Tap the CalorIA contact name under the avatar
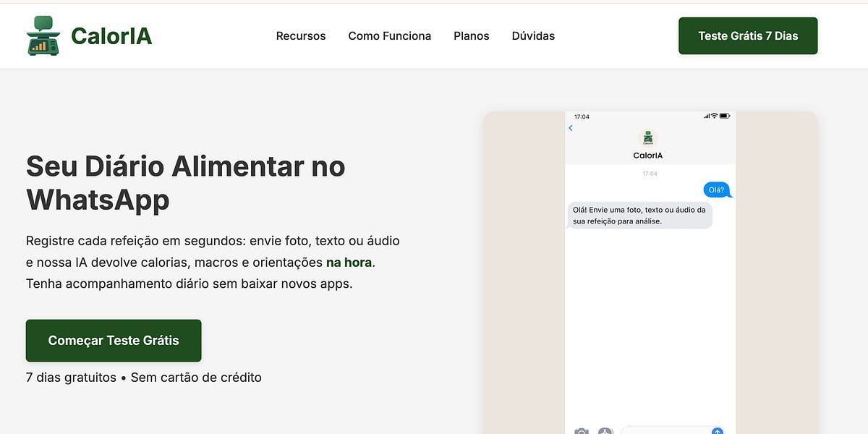The width and height of the screenshot is (868, 434). point(648,156)
